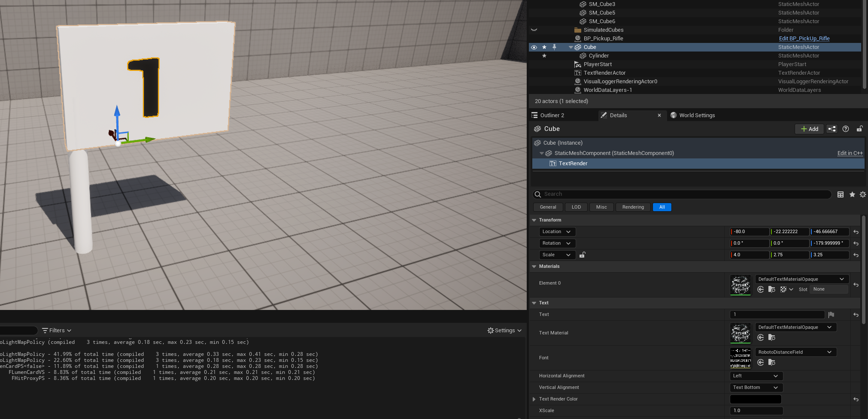Expand the Text Render Color property
Image resolution: width=868 pixels, height=419 pixels.
coord(534,399)
